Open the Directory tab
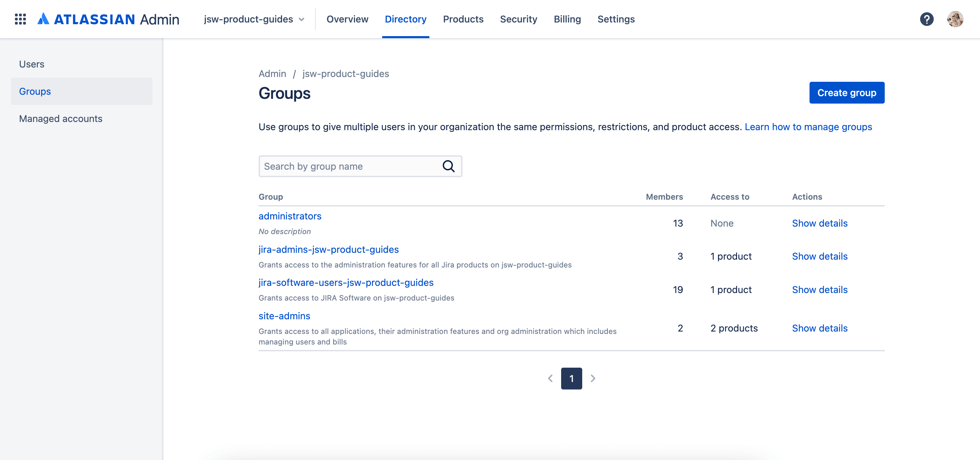 [x=406, y=19]
